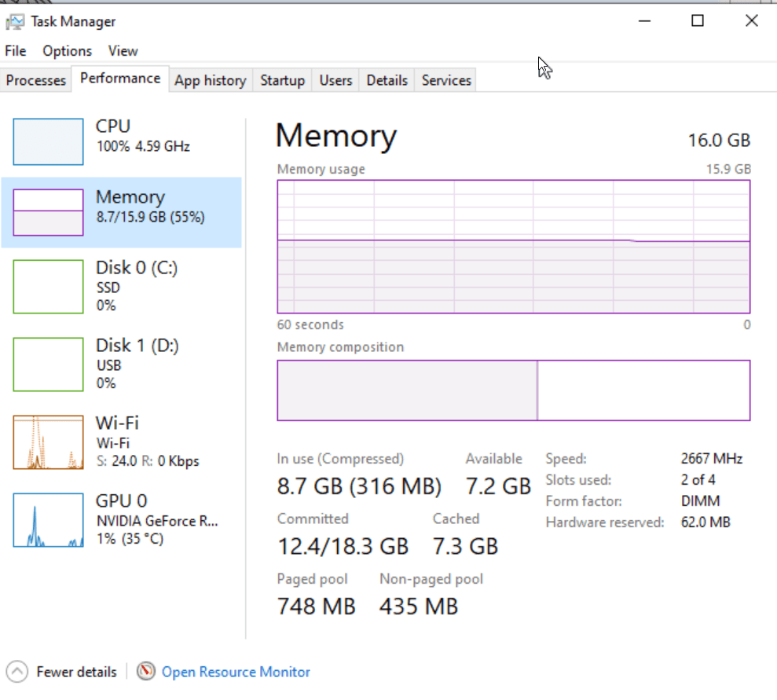Select the CPU usage graph thumbnail
Viewport: 777px width, 700px height.
(48, 141)
